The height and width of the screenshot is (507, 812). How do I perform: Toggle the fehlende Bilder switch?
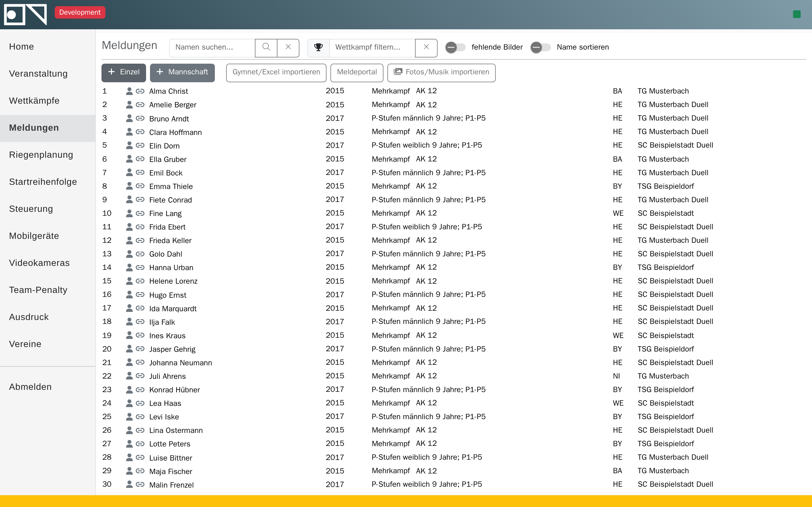pos(455,47)
